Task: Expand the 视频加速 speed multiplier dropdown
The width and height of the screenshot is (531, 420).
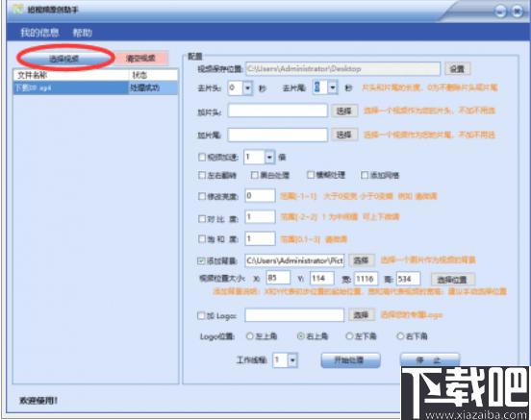Action: pyautogui.click(x=269, y=157)
